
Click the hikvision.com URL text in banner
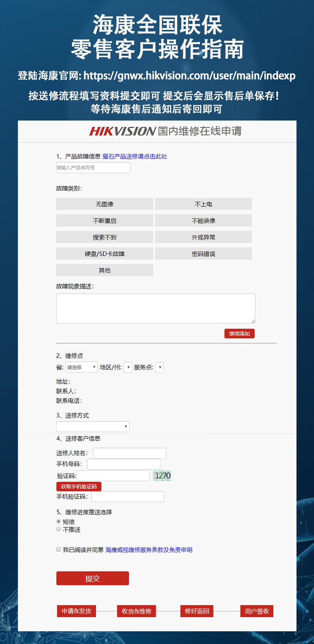click(x=190, y=76)
